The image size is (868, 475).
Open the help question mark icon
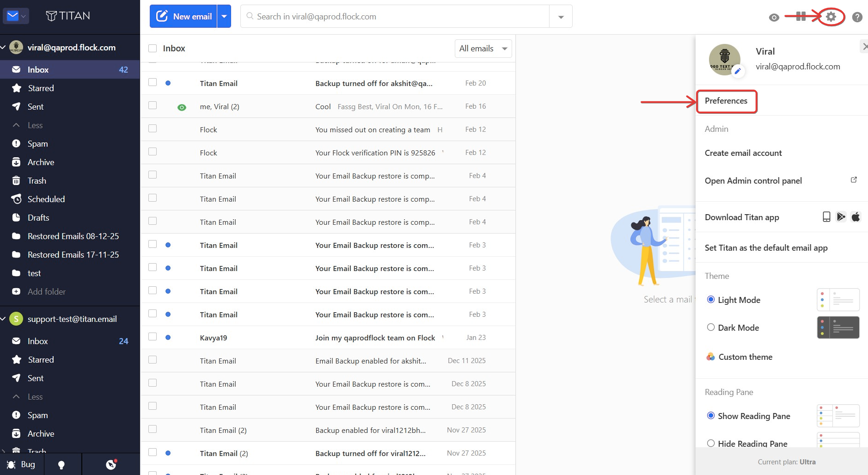click(857, 17)
